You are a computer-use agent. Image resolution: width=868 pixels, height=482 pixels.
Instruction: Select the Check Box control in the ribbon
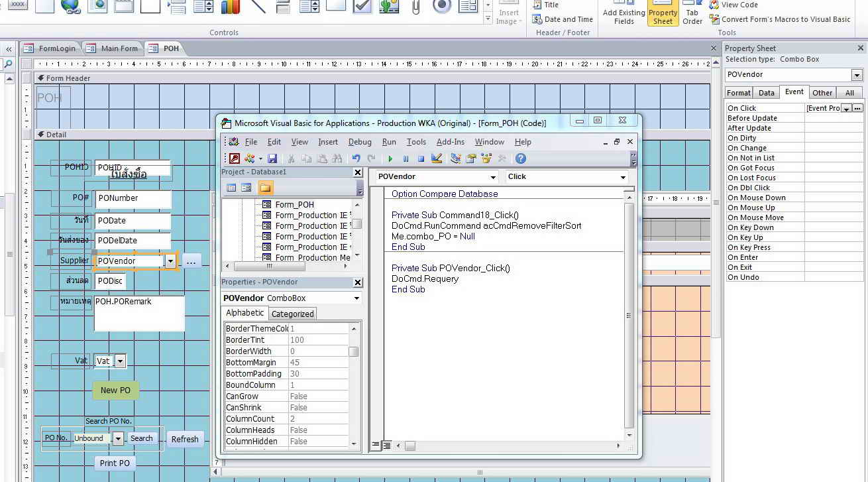pyautogui.click(x=362, y=7)
